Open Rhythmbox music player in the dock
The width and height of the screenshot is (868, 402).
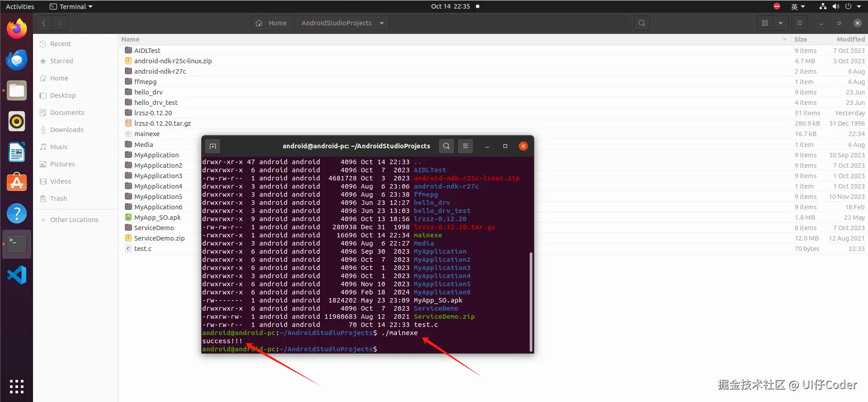17,121
